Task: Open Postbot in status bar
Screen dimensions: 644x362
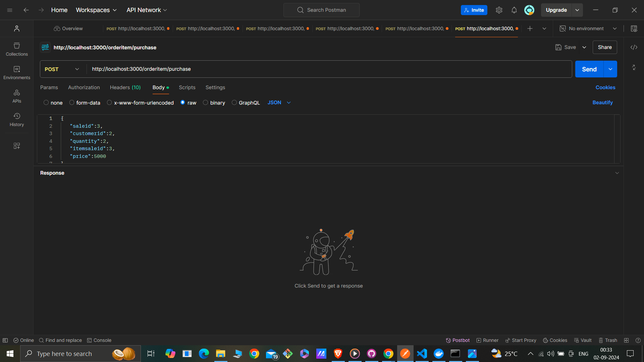Action: (458, 340)
